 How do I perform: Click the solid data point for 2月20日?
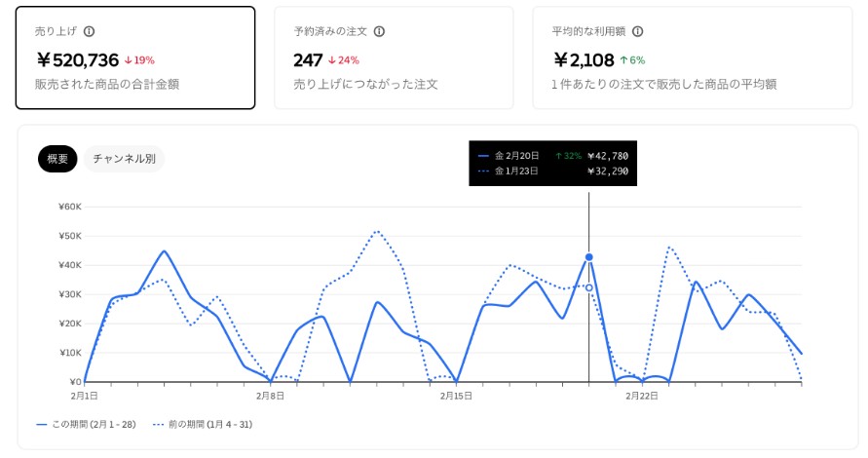click(589, 257)
